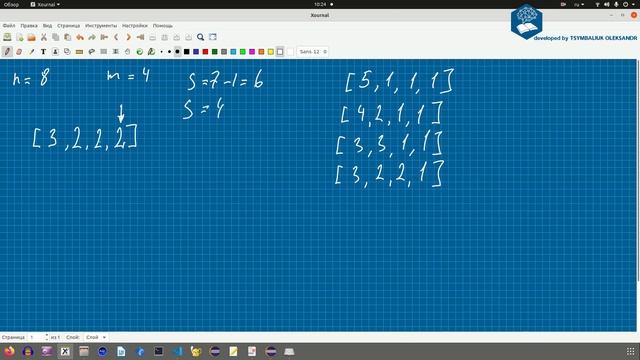Open the Страница menu
This screenshot has height=360, width=640.
point(69,26)
